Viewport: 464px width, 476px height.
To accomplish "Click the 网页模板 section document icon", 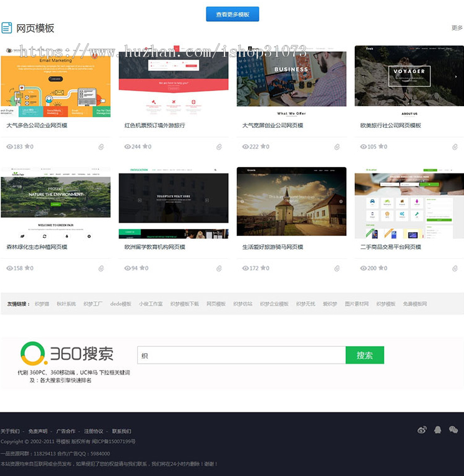I will coord(7,28).
